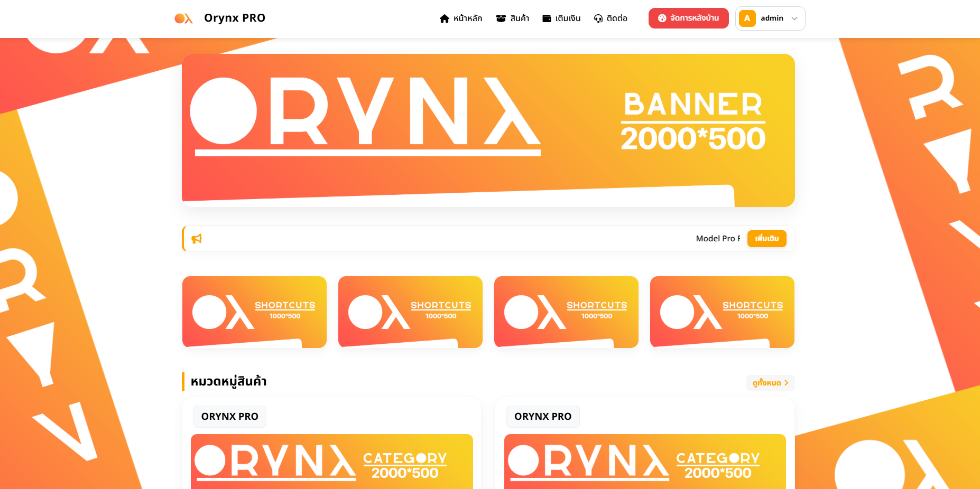Open the fourth SHORTCUTS card
Image resolution: width=980 pixels, height=489 pixels.
(723, 312)
